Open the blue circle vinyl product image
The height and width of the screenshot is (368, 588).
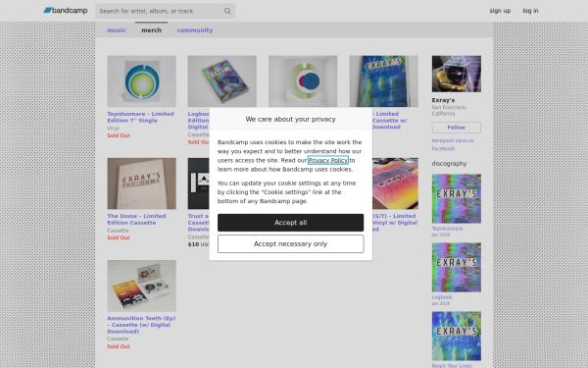pyautogui.click(x=303, y=81)
